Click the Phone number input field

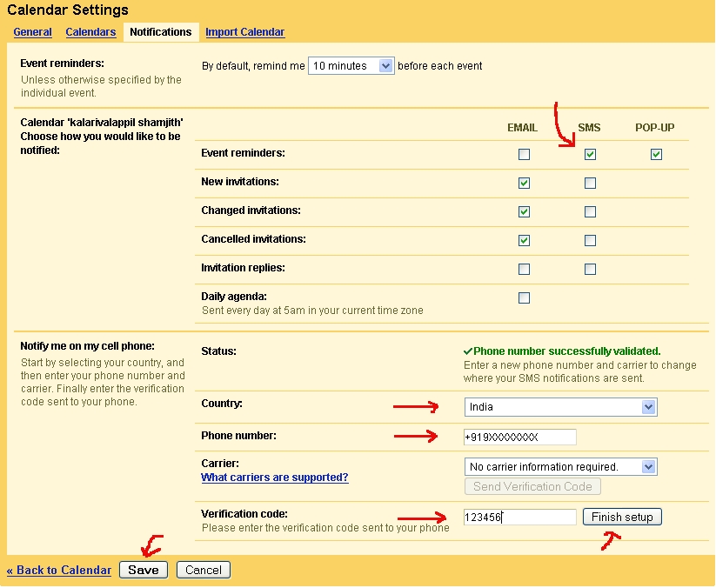tap(520, 437)
